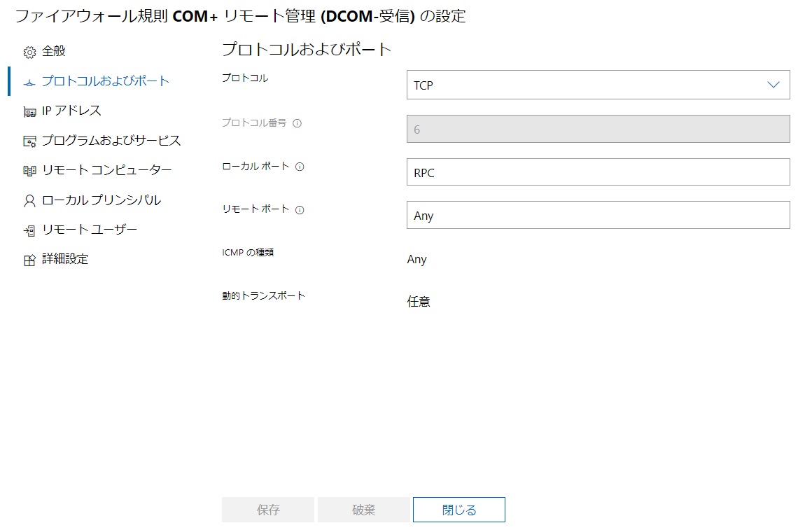This screenshot has height=530, width=812.
Task: Click the 閉じる button
Action: 458,510
